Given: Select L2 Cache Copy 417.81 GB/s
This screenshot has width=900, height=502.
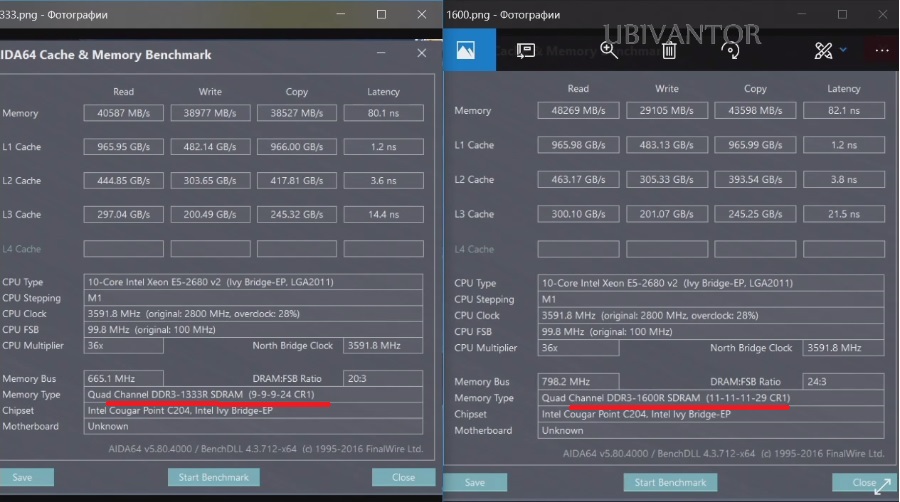Looking at the screenshot, I should click(x=297, y=181).
